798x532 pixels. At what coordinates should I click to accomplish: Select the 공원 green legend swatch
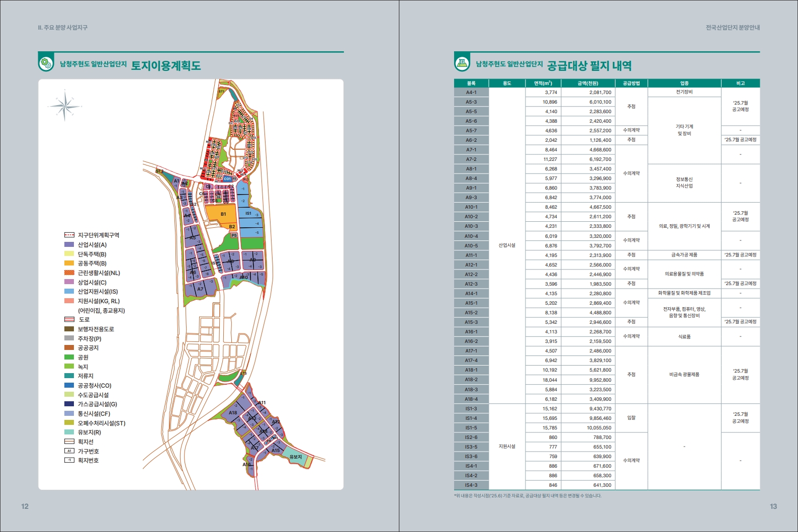click(x=69, y=357)
